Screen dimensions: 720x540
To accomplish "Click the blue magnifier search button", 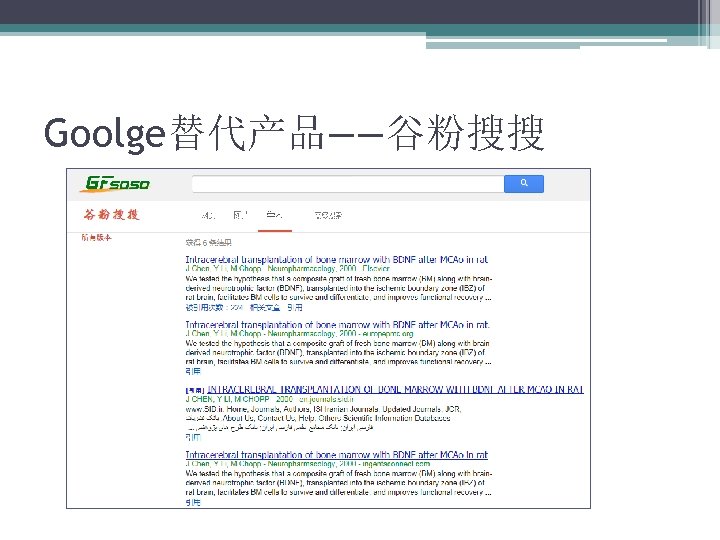I will click(523, 184).
